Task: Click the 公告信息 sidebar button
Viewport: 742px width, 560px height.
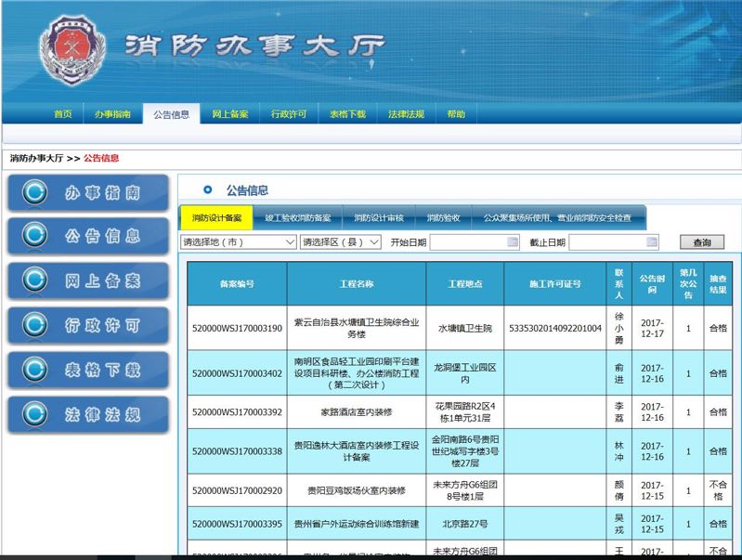Action: (x=88, y=237)
